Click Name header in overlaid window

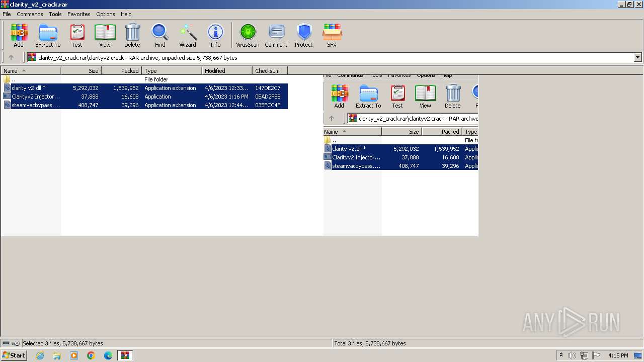click(x=352, y=132)
